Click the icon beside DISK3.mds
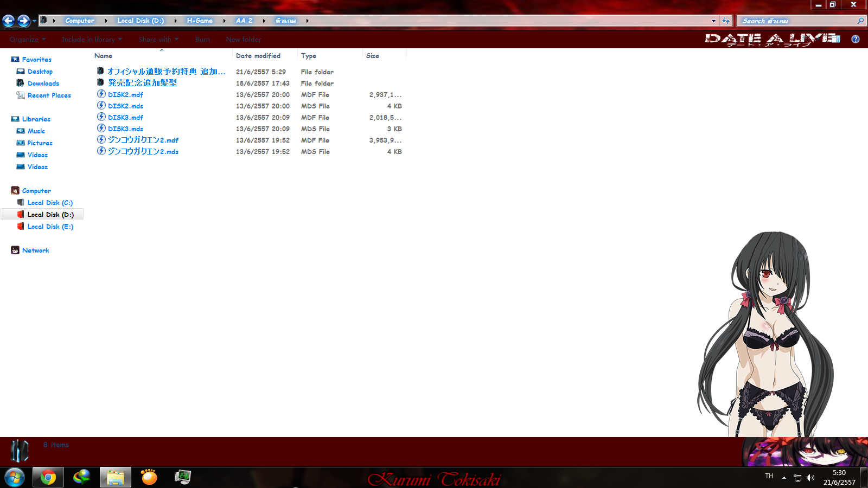Viewport: 868px width, 488px height. pos(101,129)
